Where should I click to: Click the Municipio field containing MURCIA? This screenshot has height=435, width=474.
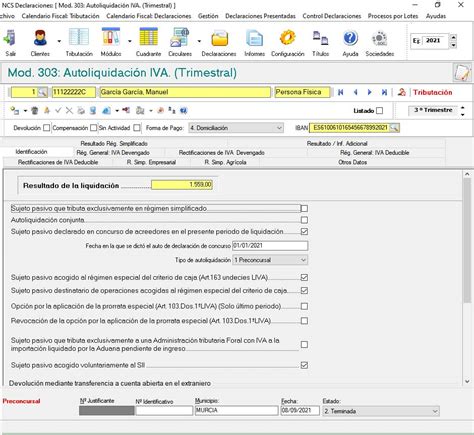(236, 411)
